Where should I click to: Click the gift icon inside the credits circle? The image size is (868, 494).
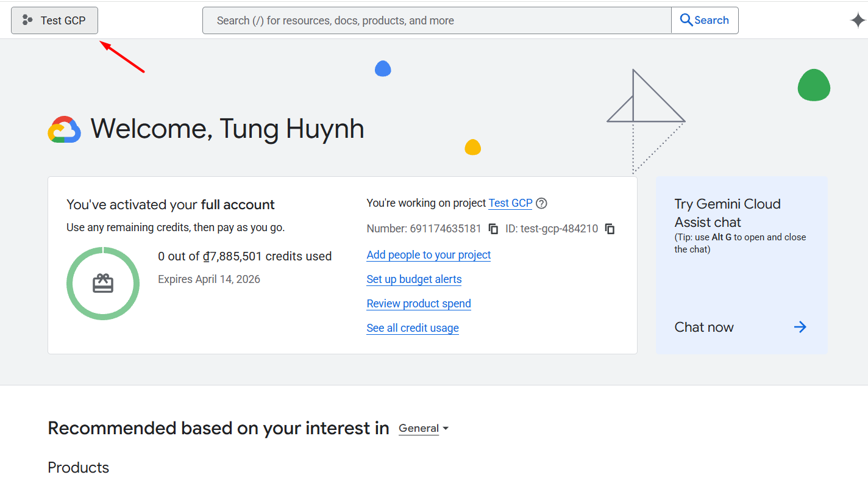pos(103,283)
